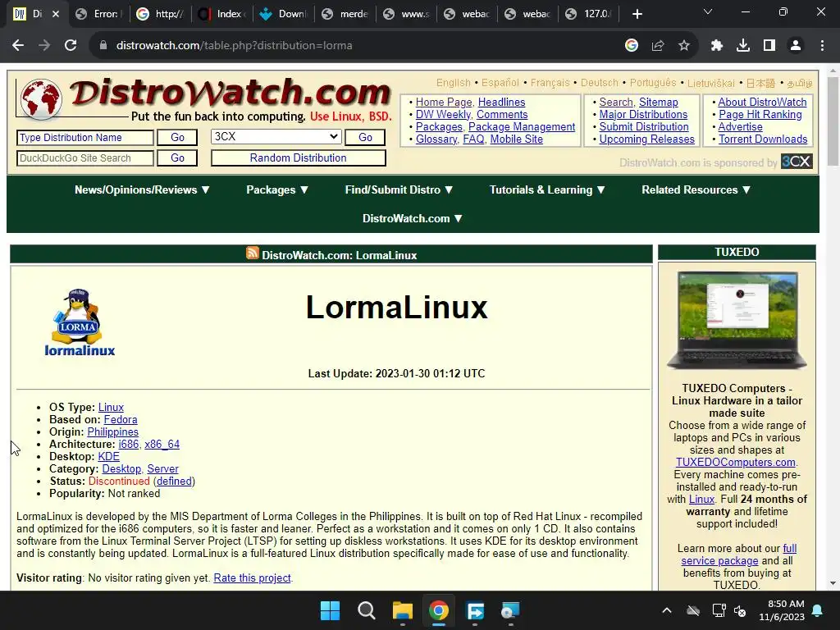Click Go next to distribution dropdown
The width and height of the screenshot is (840, 630).
click(x=365, y=138)
